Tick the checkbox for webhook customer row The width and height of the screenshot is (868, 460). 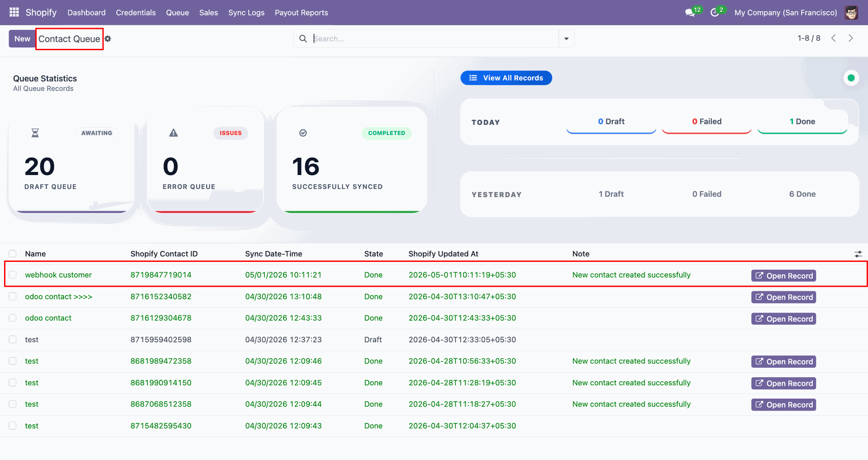coord(13,275)
